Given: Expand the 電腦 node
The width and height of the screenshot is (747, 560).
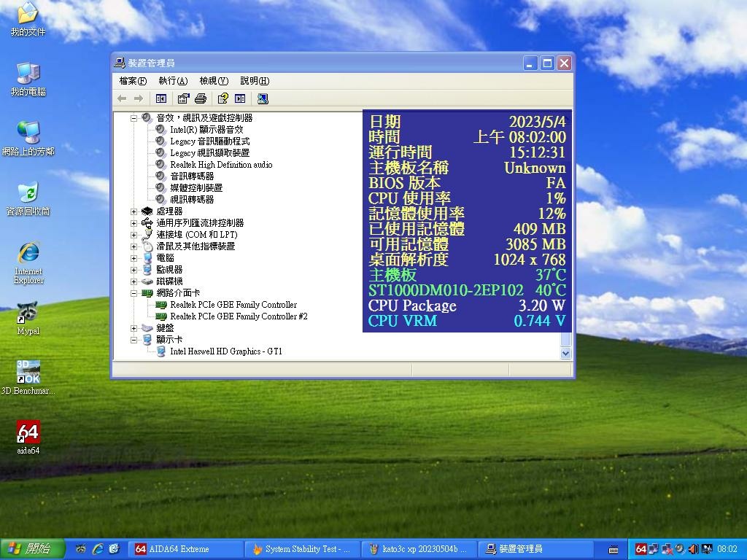Looking at the screenshot, I should (134, 258).
